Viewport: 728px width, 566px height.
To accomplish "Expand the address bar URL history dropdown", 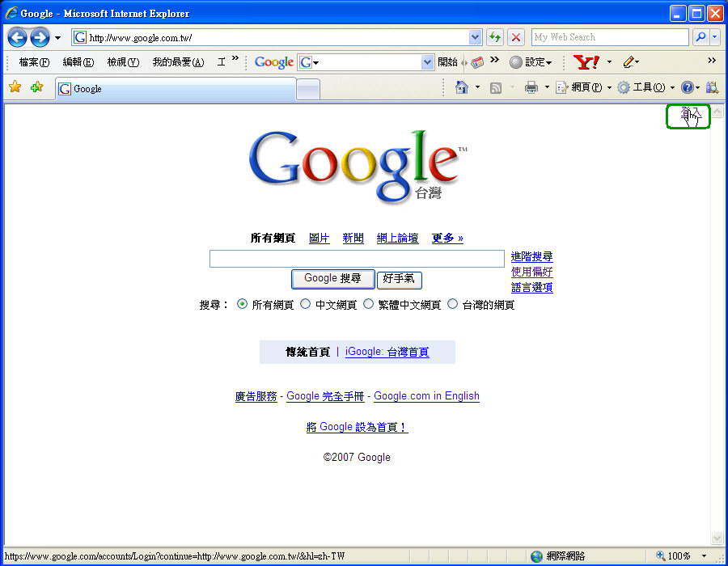I will 476,37.
